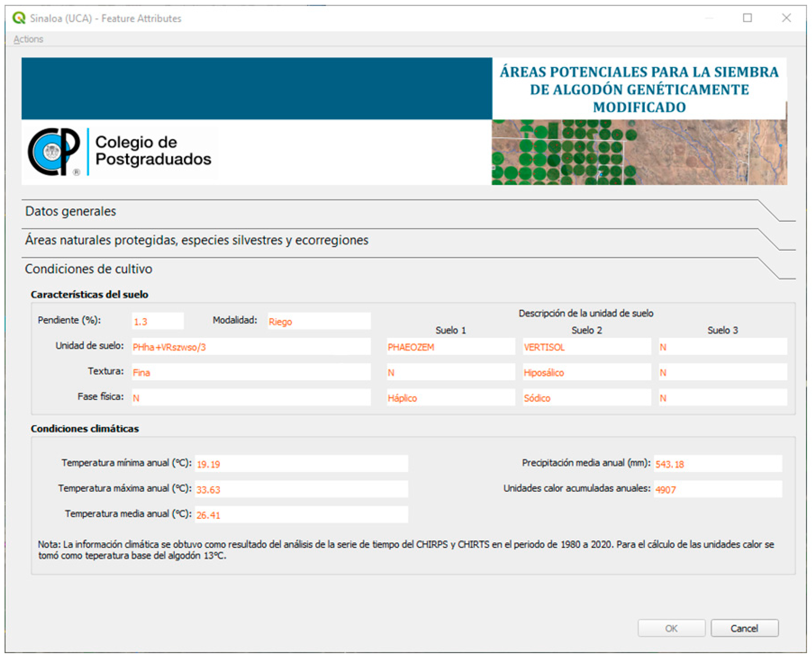Open the Datos generales tab
812x657 pixels.
coord(71,211)
